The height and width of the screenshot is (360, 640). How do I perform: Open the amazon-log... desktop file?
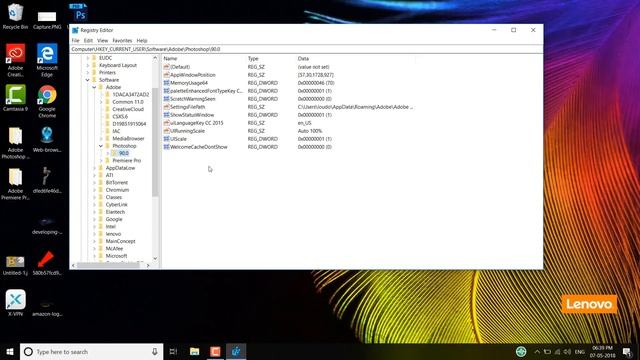tap(47, 307)
